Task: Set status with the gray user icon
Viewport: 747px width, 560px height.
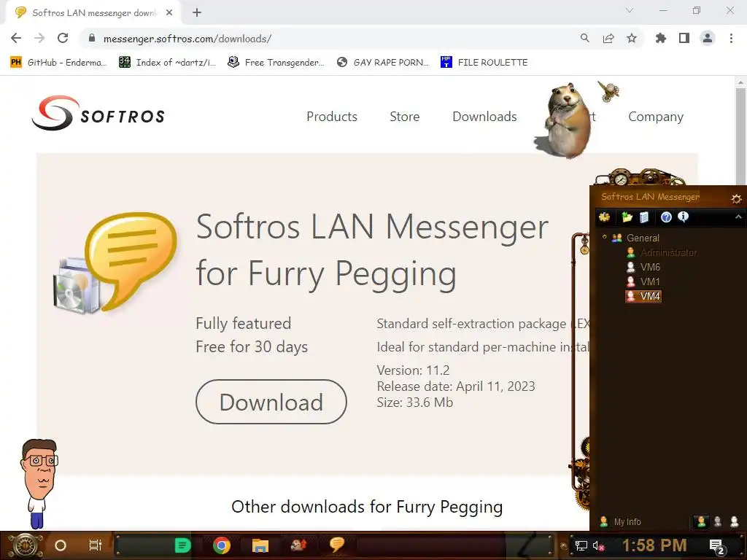Action: point(718,522)
